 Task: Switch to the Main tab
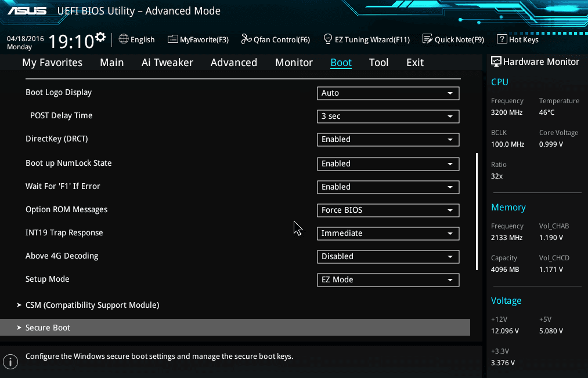point(112,63)
